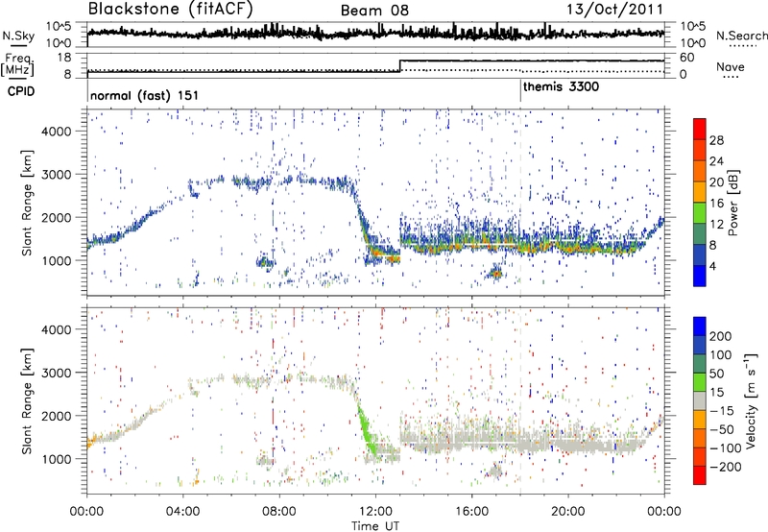Click the 'CPID' row label
This screenshot has width=768, height=532.
click(x=21, y=91)
